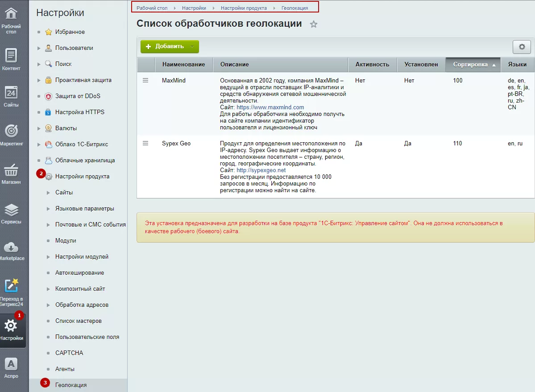Open row actions menu for MaxMind
This screenshot has height=392, width=535.
(145, 80)
